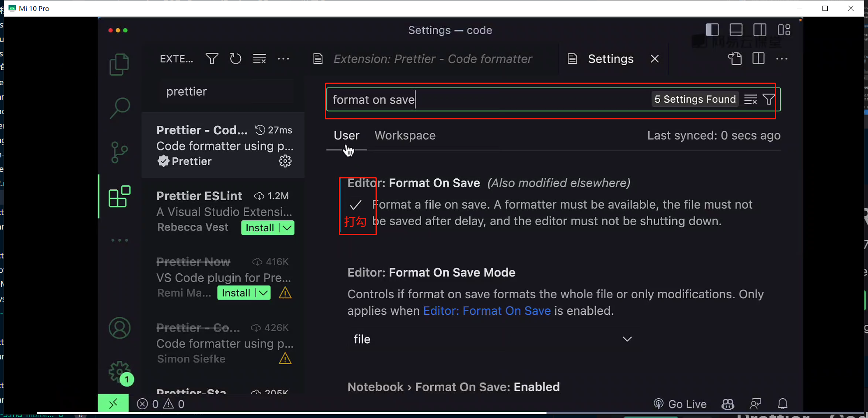Open Format On Save Mode dropdown
Screen dimensions: 868x418
click(492, 339)
